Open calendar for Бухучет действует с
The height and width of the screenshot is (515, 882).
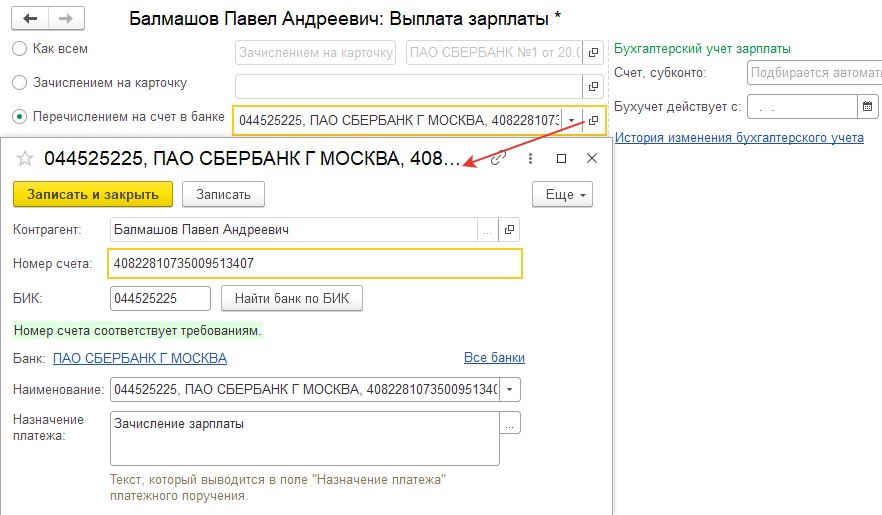point(867,106)
